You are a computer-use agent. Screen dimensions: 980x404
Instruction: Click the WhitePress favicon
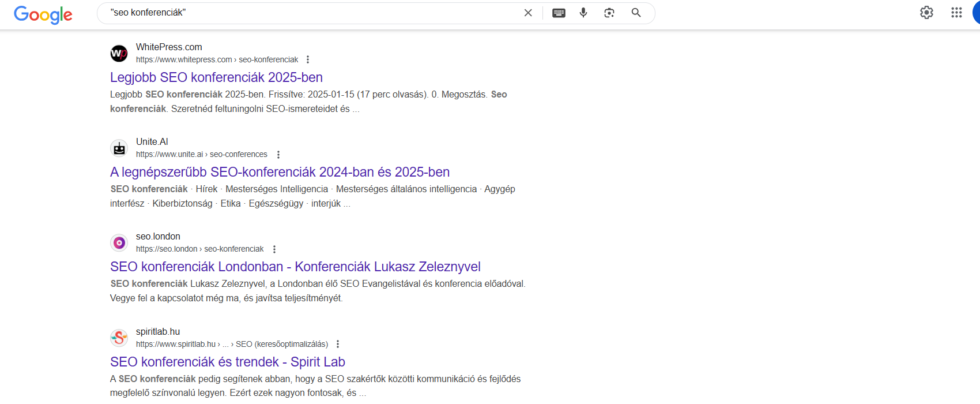(x=119, y=54)
